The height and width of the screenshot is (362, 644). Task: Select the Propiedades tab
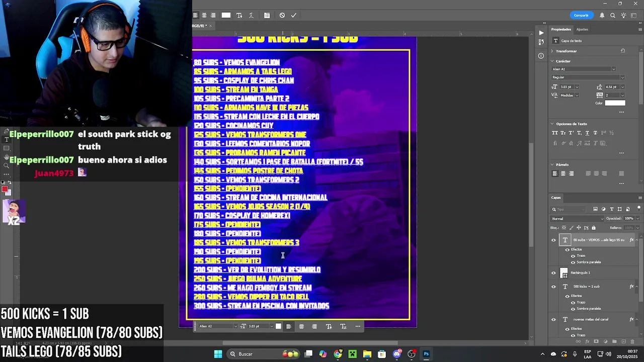click(561, 29)
